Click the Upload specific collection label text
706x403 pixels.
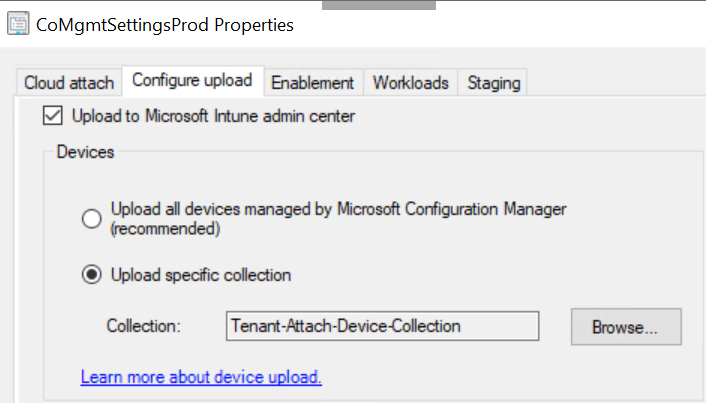point(201,275)
